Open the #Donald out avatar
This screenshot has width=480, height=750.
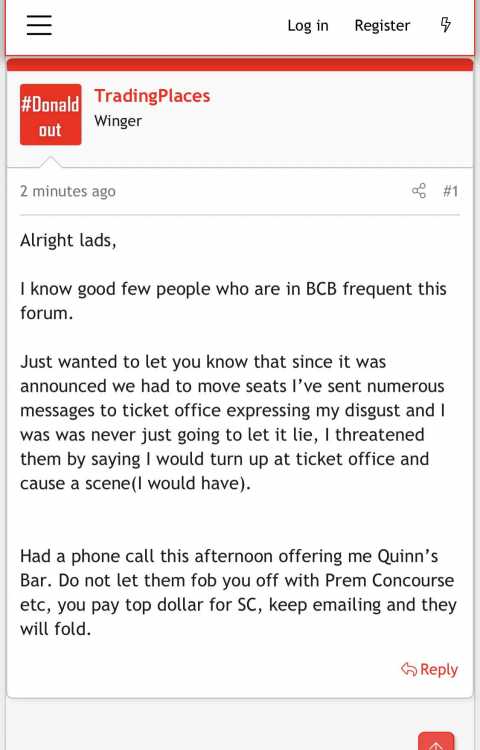point(50,114)
